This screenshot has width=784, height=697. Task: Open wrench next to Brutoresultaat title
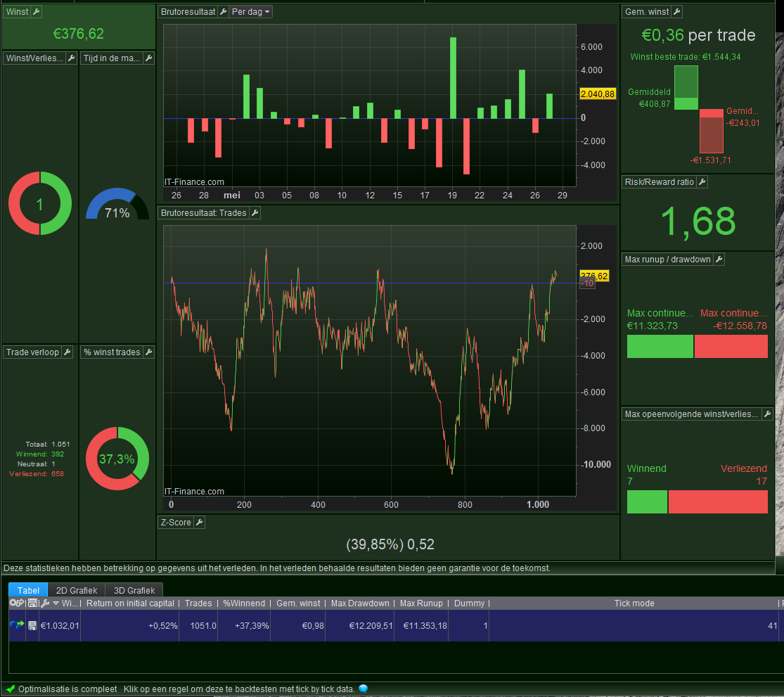tap(224, 11)
